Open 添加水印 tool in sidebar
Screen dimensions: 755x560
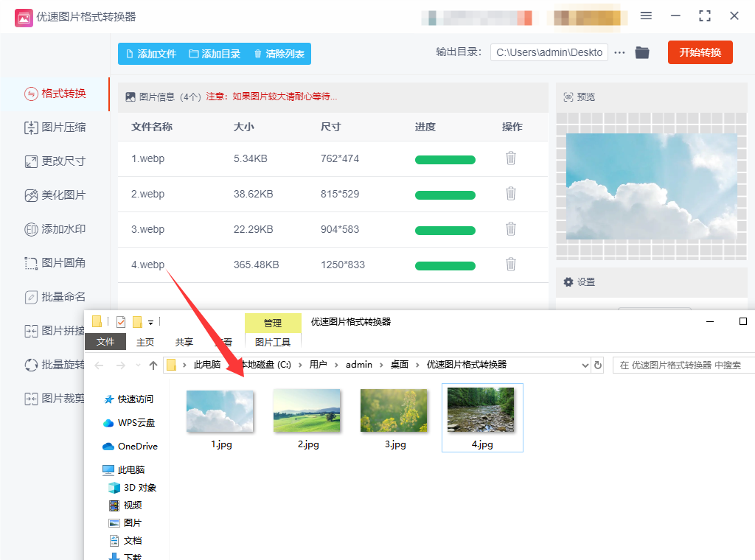tap(55, 229)
